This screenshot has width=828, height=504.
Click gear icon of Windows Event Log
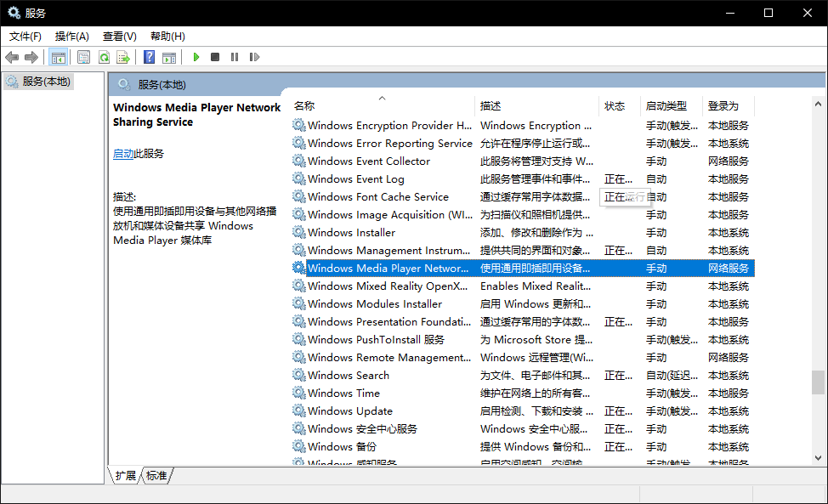click(x=299, y=178)
